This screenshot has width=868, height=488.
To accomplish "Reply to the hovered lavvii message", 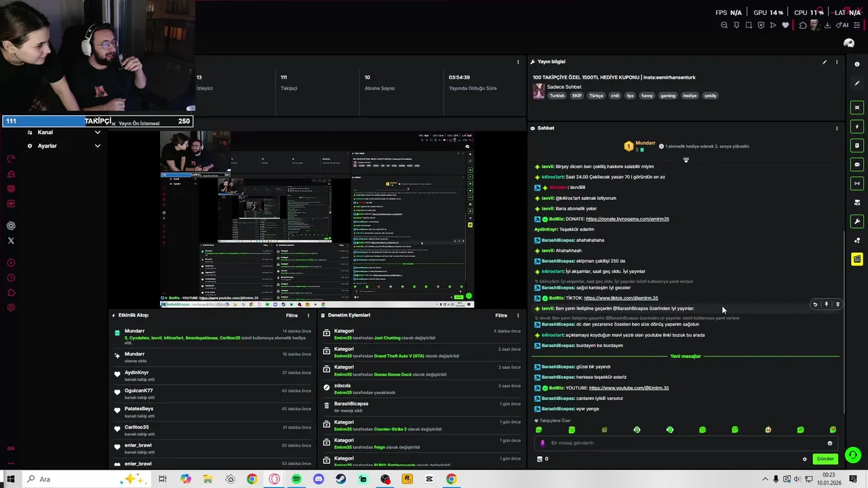I will click(x=815, y=305).
